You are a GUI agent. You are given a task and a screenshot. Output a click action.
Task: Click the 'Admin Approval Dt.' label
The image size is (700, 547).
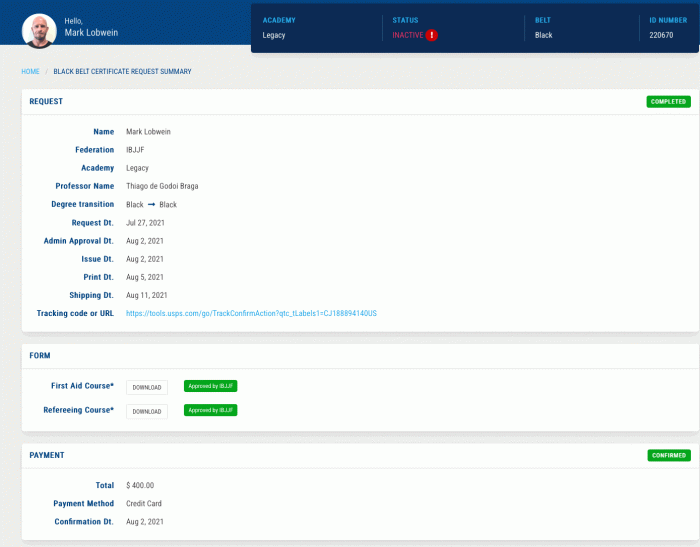[79, 241]
